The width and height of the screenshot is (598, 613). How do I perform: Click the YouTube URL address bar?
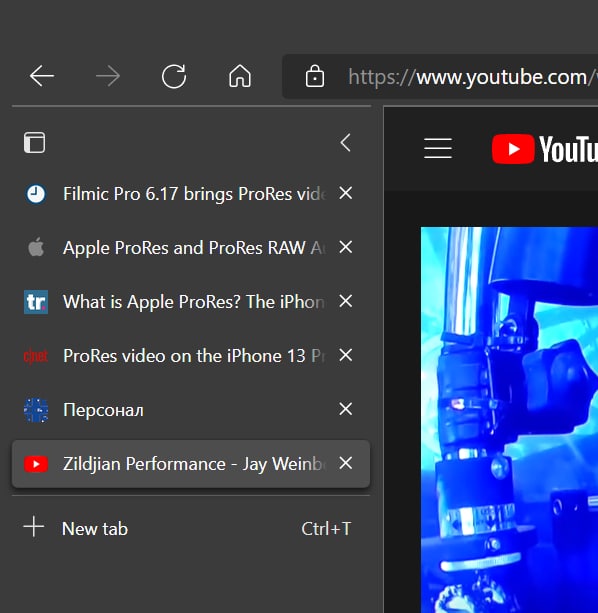click(440, 77)
